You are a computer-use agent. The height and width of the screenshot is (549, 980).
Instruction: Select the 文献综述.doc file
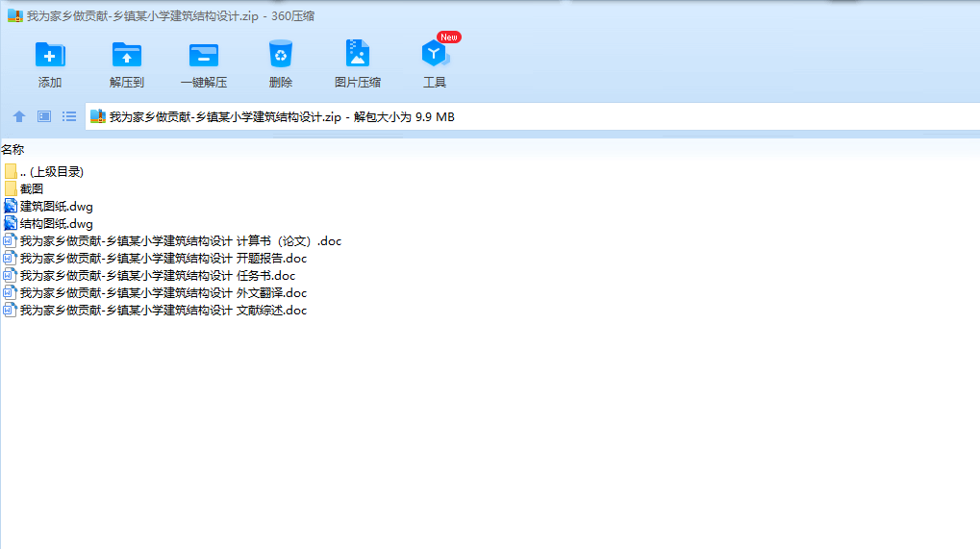[x=155, y=311]
